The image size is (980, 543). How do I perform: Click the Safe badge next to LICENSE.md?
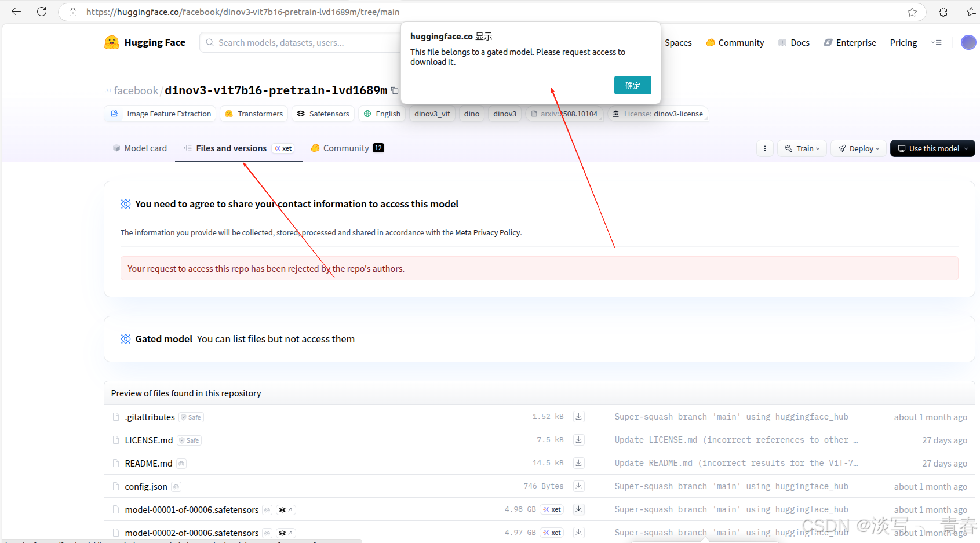190,440
